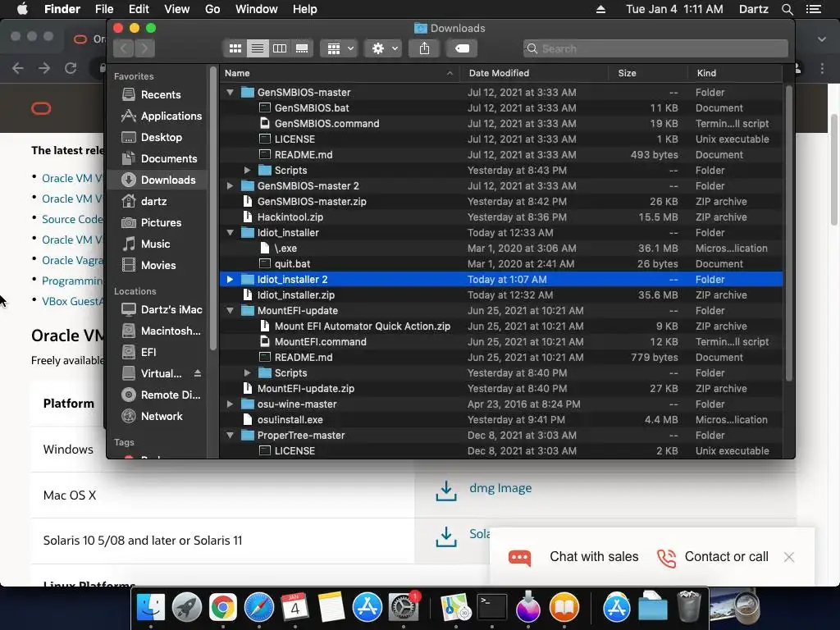Open Network in the sidebar
This screenshot has width=840, height=630.
[x=156, y=416]
